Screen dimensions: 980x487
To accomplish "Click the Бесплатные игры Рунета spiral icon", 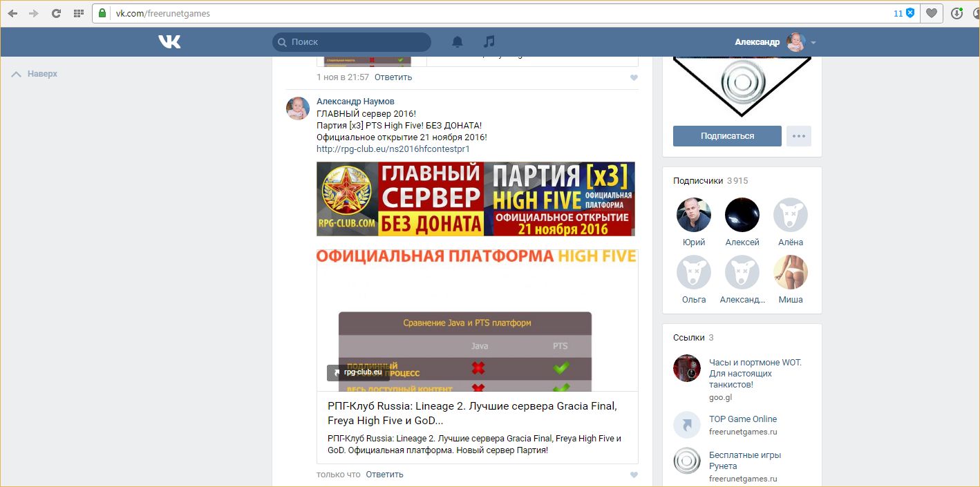I will (x=687, y=461).
